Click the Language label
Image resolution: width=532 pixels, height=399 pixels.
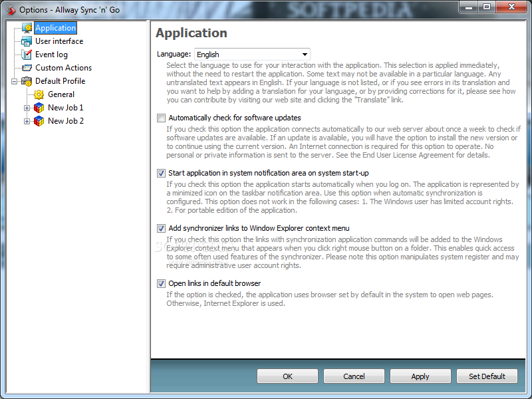point(174,55)
